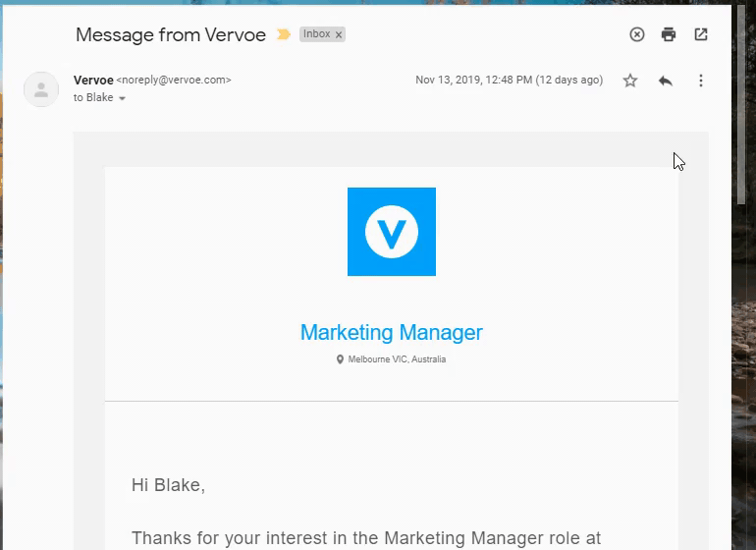Click the blue Vervoe logo image
Viewport: 756px width, 550px height.
(392, 232)
